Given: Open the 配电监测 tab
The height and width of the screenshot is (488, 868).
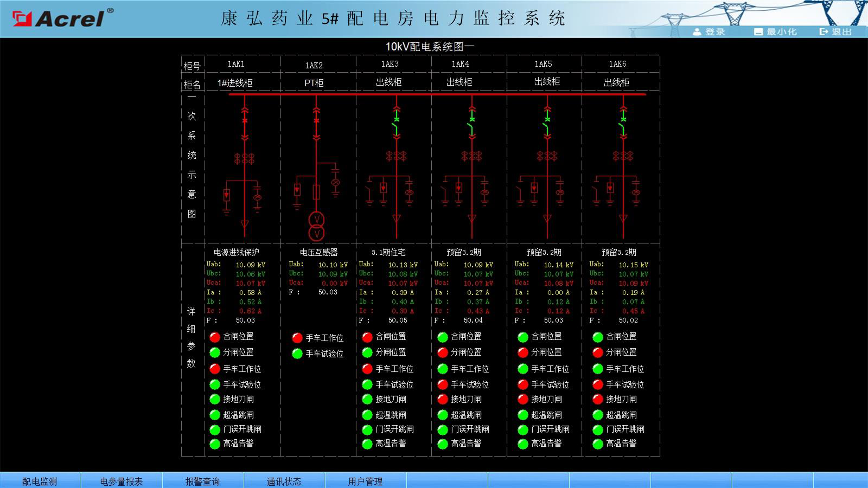Looking at the screenshot, I should (x=40, y=481).
